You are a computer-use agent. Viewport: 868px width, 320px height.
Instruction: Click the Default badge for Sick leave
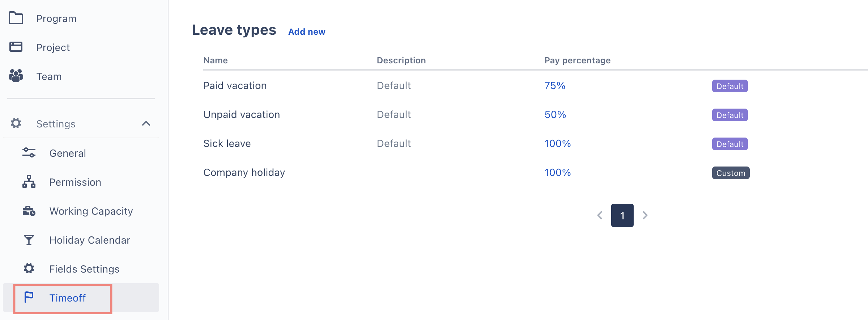click(x=730, y=144)
